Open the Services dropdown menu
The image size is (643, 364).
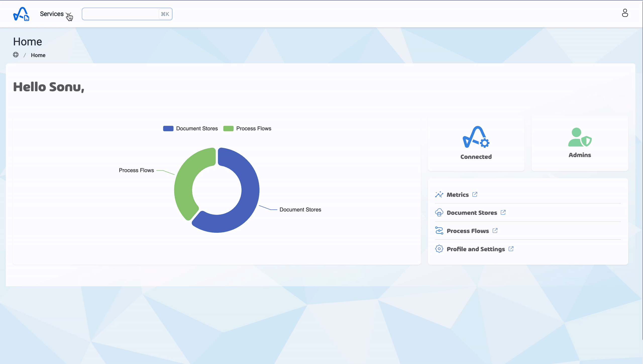[55, 14]
